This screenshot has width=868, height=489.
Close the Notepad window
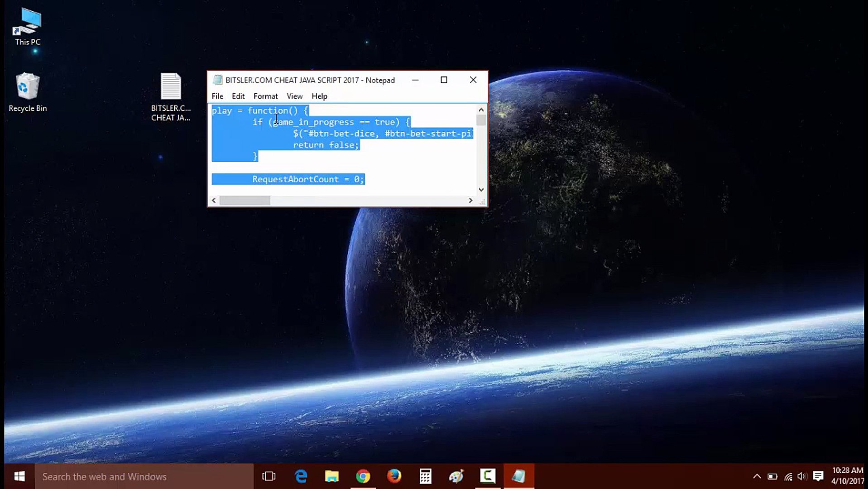[x=473, y=80]
